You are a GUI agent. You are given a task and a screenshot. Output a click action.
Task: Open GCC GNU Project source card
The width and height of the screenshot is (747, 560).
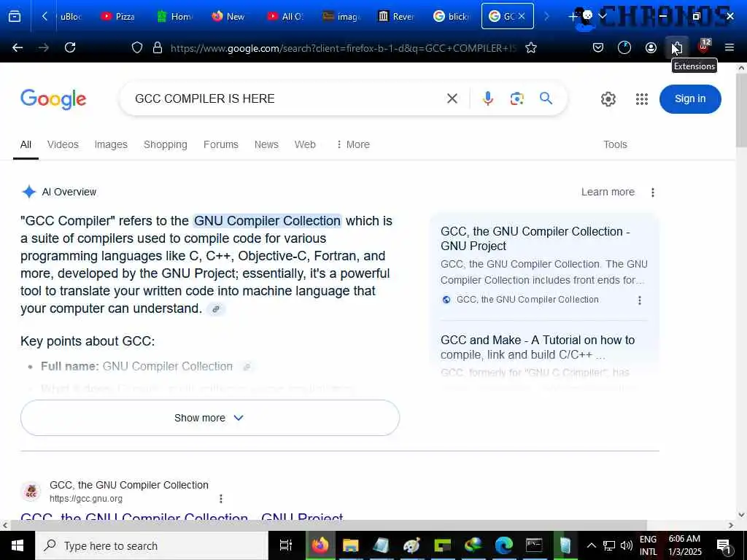click(x=535, y=238)
